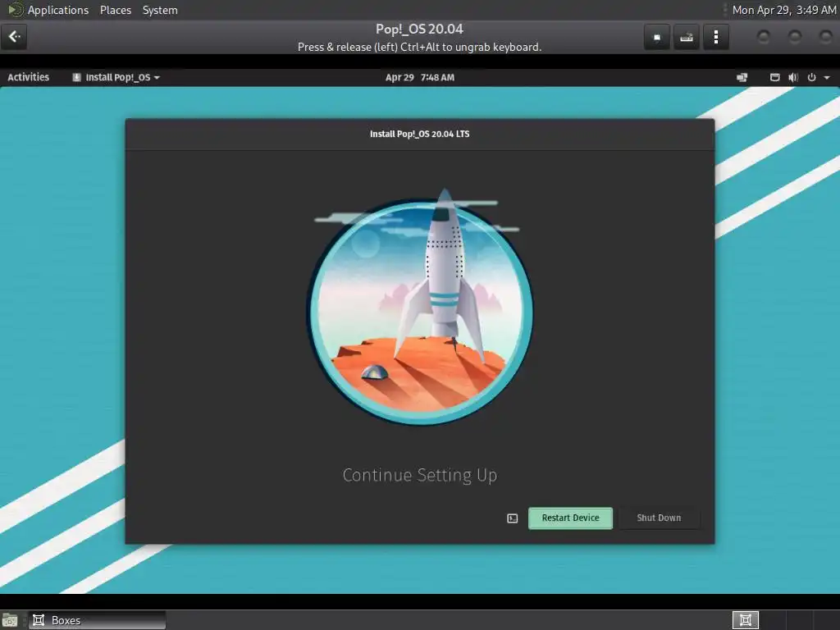Click the Pop!_OS 20.04 title in Boxes header
The width and height of the screenshot is (840, 630).
(419, 29)
